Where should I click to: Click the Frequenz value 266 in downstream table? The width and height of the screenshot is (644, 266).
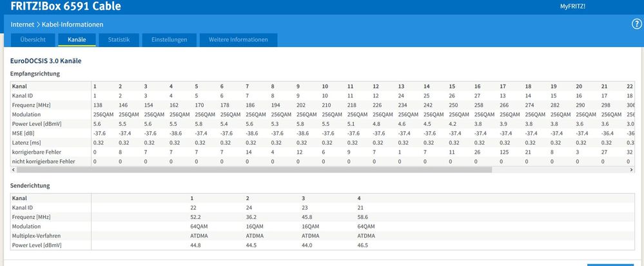[x=504, y=105]
